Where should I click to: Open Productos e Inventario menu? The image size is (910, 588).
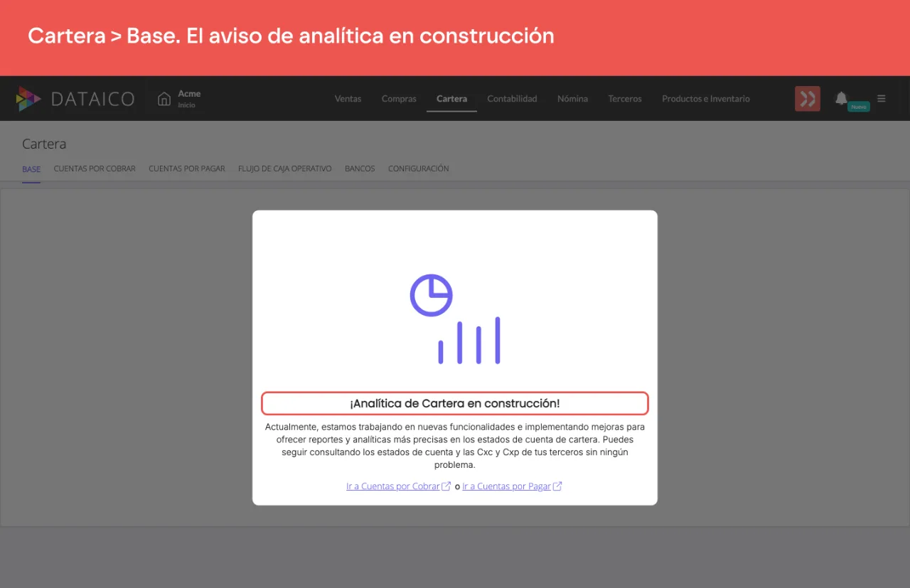(x=706, y=99)
